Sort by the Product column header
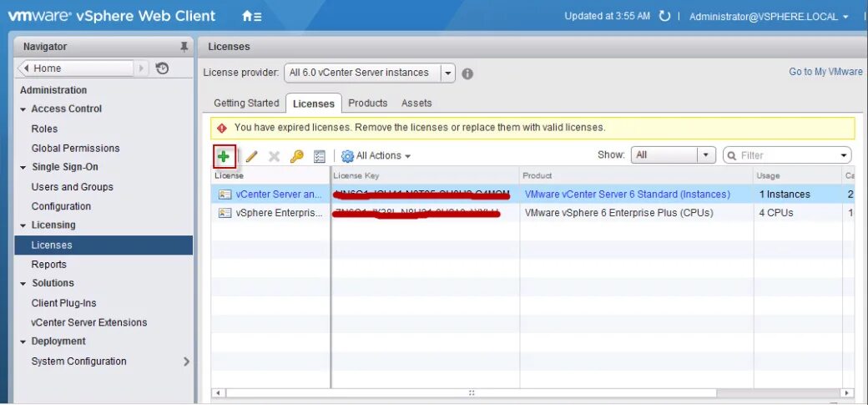Viewport: 868px width, 405px height. [x=637, y=175]
